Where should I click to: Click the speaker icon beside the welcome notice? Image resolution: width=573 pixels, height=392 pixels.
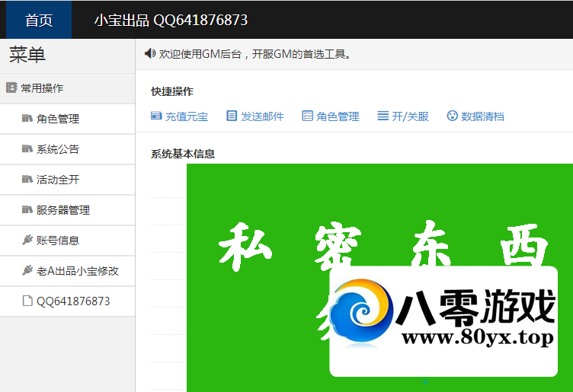[150, 53]
